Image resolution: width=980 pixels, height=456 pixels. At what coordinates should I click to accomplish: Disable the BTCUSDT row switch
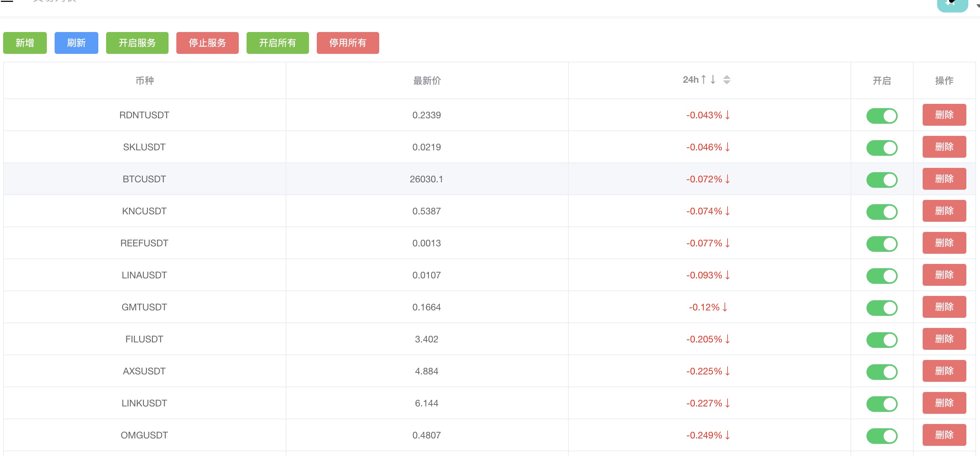tap(882, 180)
